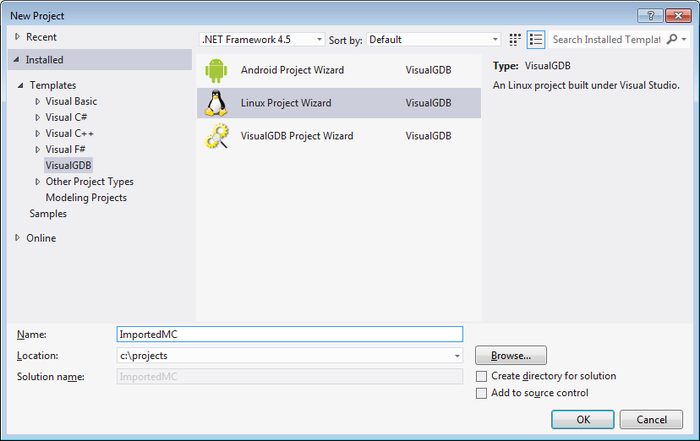Select Android Project Wizard template name
This screenshot has height=441, width=700.
pyautogui.click(x=292, y=70)
